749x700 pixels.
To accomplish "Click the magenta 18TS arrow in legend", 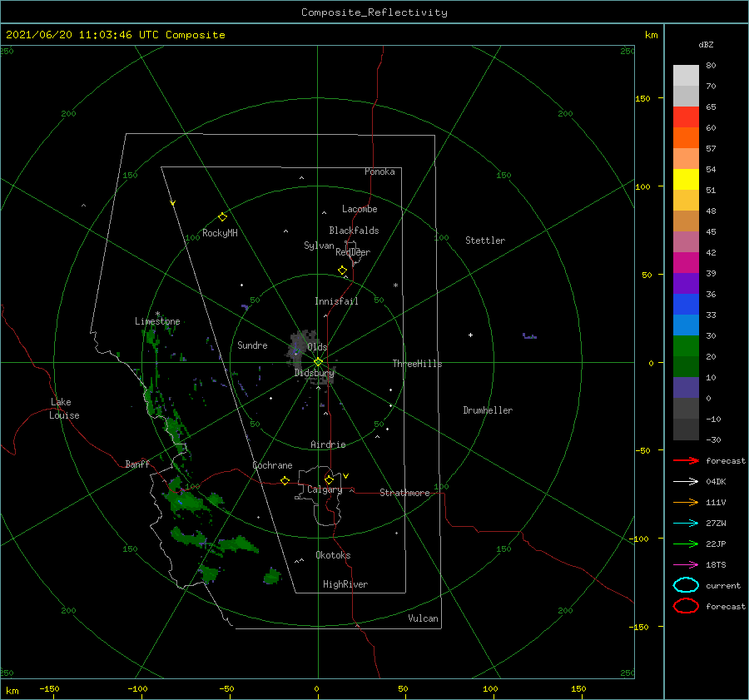I will (x=686, y=565).
